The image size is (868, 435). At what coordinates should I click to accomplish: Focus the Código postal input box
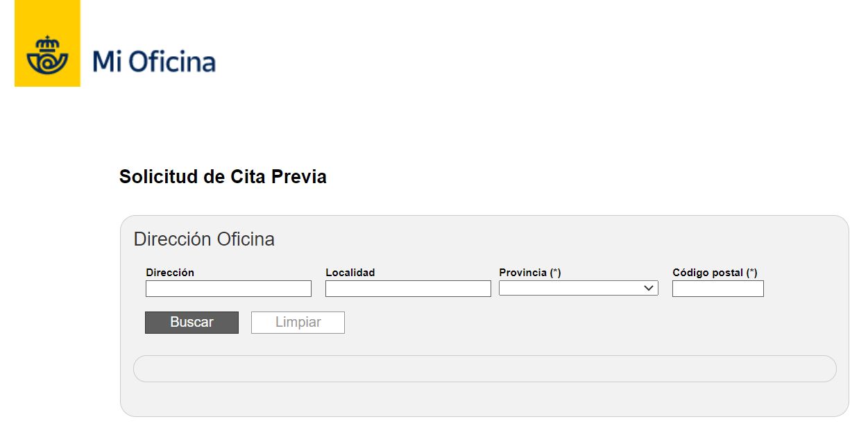tap(717, 289)
